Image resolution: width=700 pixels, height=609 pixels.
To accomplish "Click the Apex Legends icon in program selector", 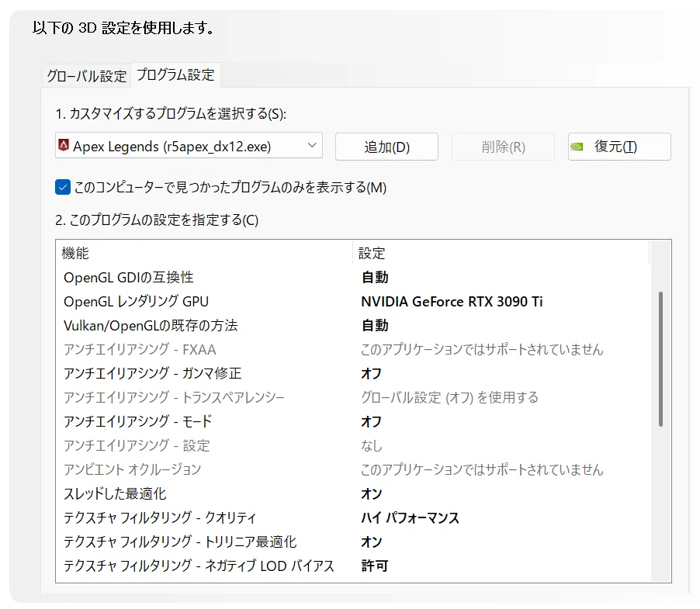I will point(64,145).
